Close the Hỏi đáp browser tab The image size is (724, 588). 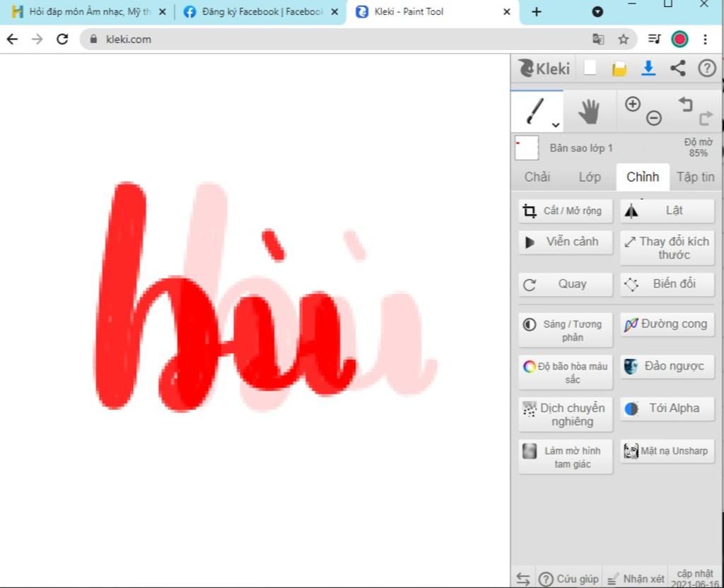tap(162, 12)
